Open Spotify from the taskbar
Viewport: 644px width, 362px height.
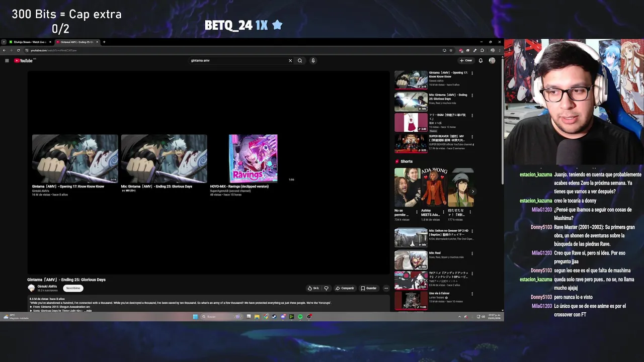(300, 317)
